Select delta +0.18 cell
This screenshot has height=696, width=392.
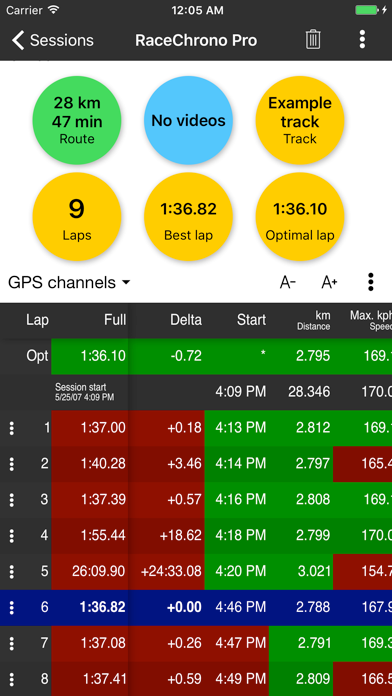[166, 428]
